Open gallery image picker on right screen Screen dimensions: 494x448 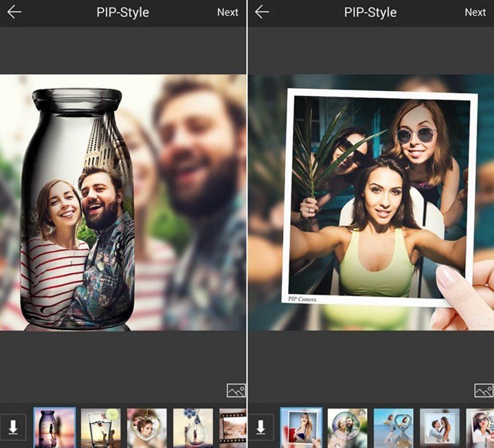[x=483, y=390]
